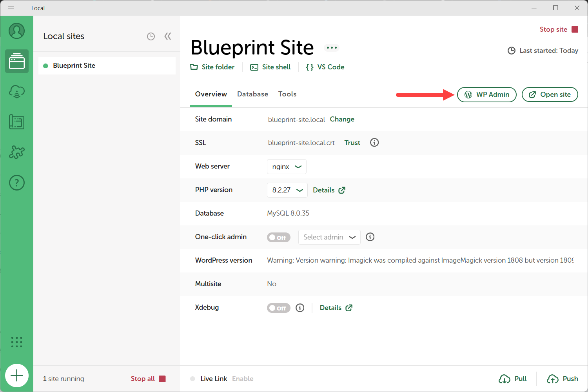Open the apps grid icon in sidebar
This screenshot has height=392, width=588.
click(17, 342)
